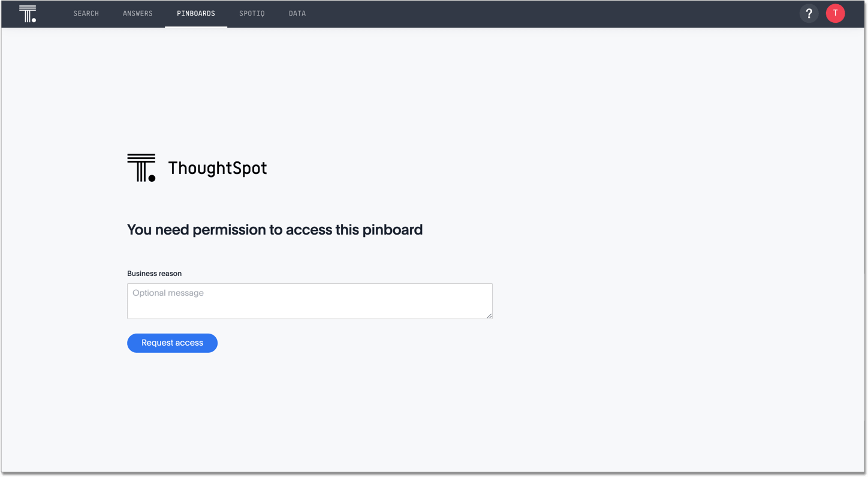The image size is (868, 477).
Task: Click inside the Optional message text area
Action: click(309, 301)
